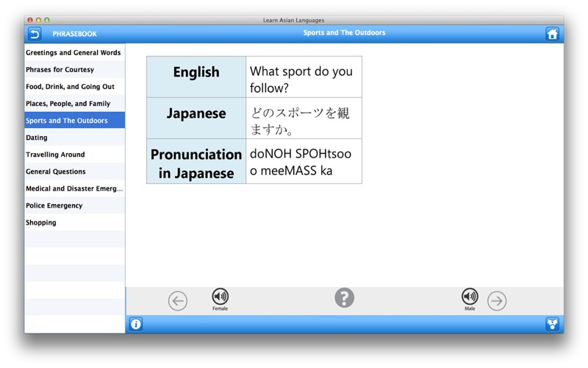Click the 'Sports and The Outdoors' title in header
Screen dimensions: 588x368
(x=344, y=32)
